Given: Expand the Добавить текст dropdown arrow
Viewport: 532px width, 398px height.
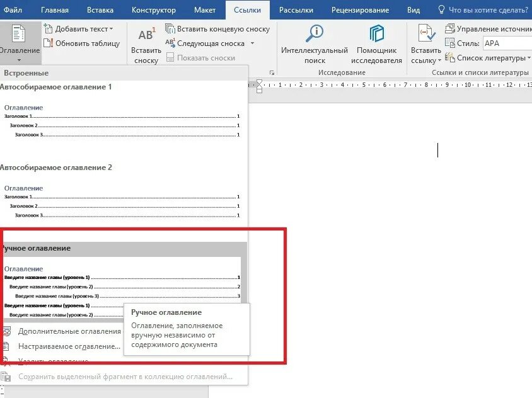Looking at the screenshot, I should pos(112,29).
